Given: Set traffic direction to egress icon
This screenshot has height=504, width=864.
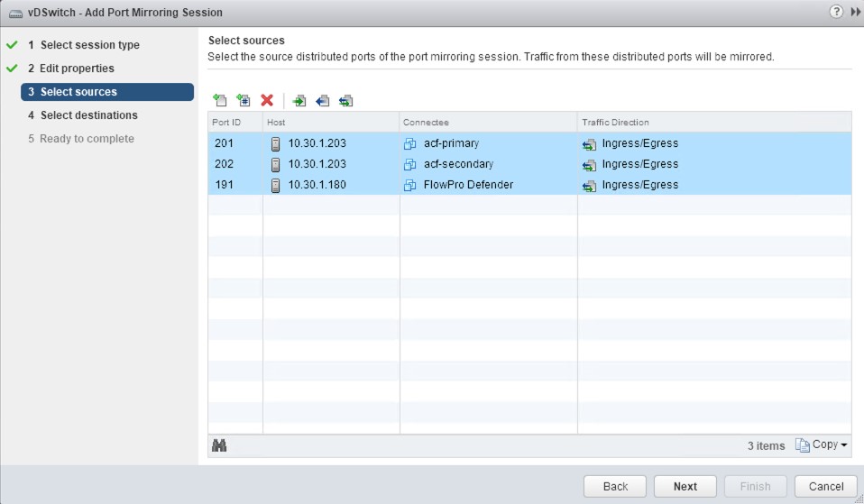Looking at the screenshot, I should [x=323, y=100].
